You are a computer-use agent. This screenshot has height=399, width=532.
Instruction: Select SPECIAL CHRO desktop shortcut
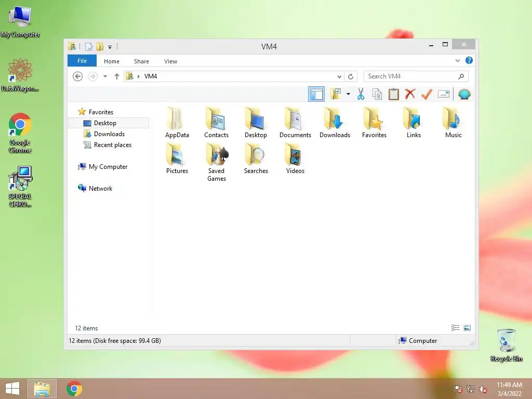pos(20,187)
